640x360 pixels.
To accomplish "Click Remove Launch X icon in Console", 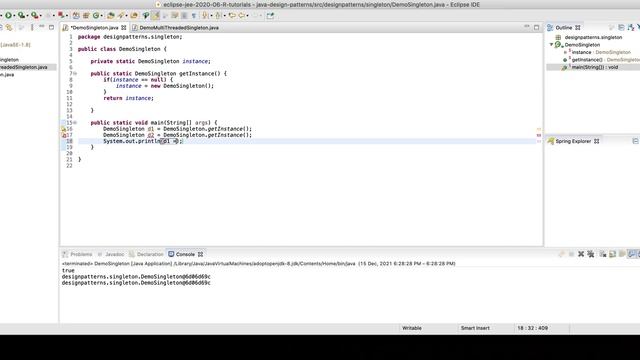I will pos(581,254).
